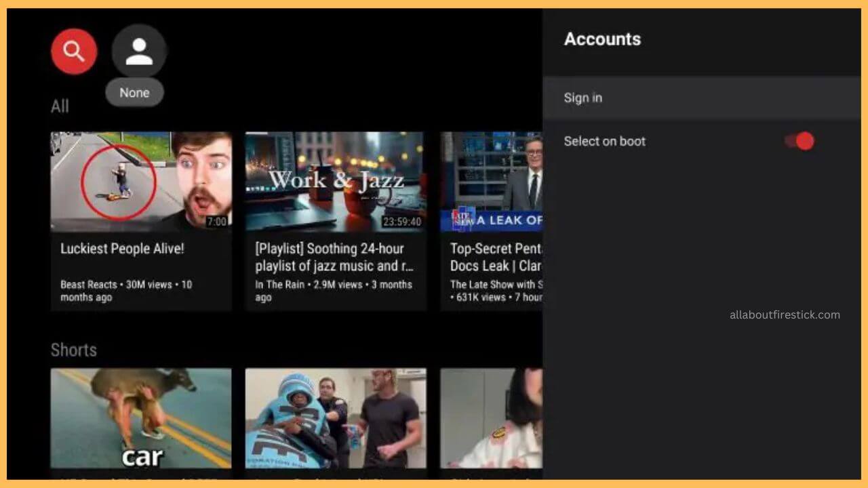Select the All filter chip
The height and width of the screenshot is (488, 868).
(60, 106)
